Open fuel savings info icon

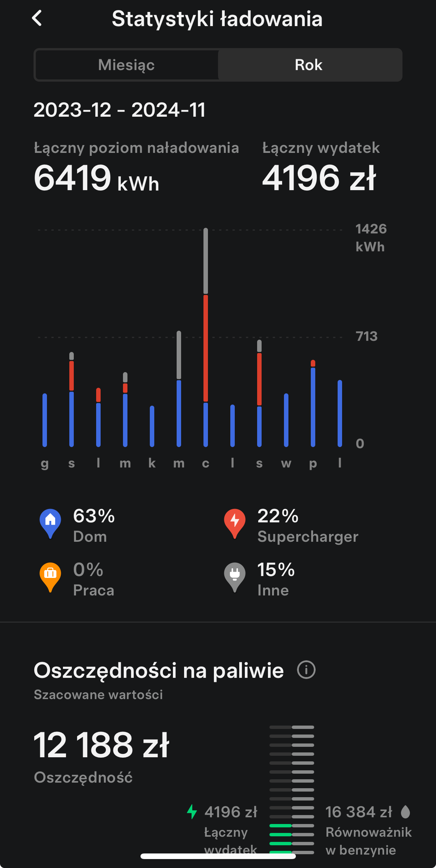point(306,670)
